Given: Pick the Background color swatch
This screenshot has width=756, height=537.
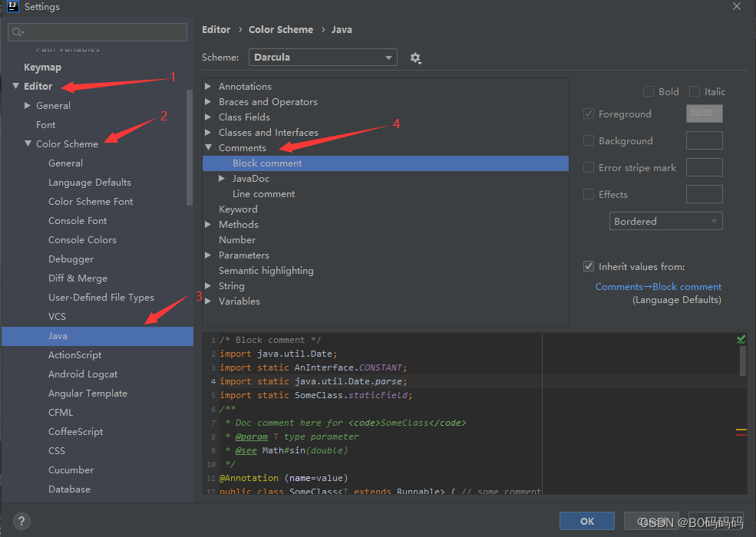Looking at the screenshot, I should [x=705, y=140].
